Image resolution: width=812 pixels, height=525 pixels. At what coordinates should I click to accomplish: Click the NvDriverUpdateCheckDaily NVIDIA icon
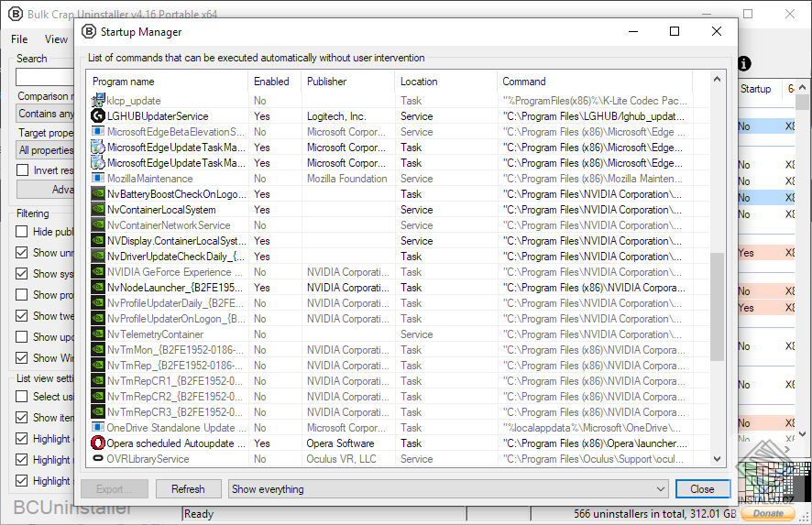98,256
